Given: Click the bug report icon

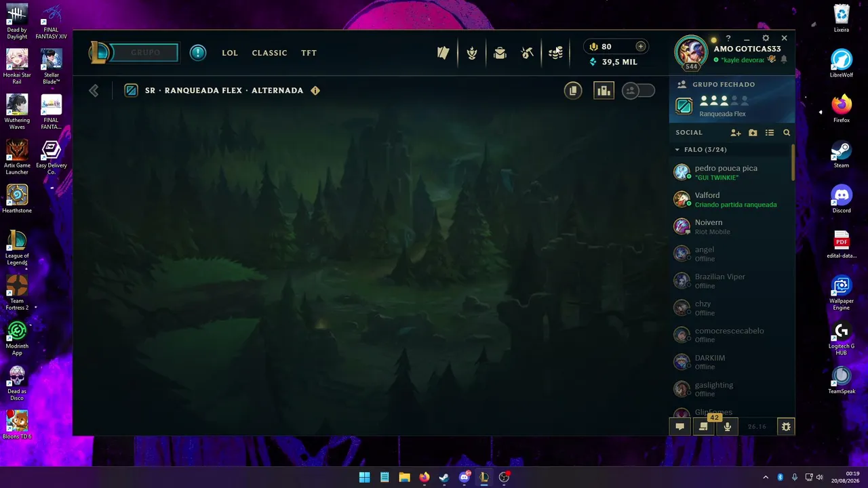Looking at the screenshot, I should [786, 427].
